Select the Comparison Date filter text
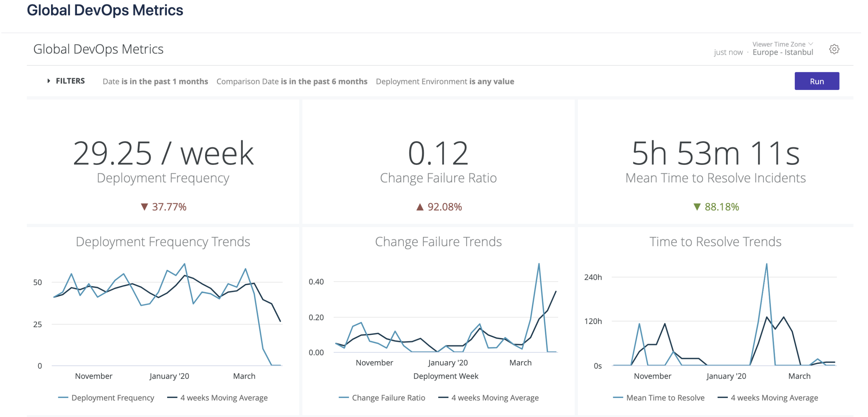868x417 pixels. coord(292,81)
